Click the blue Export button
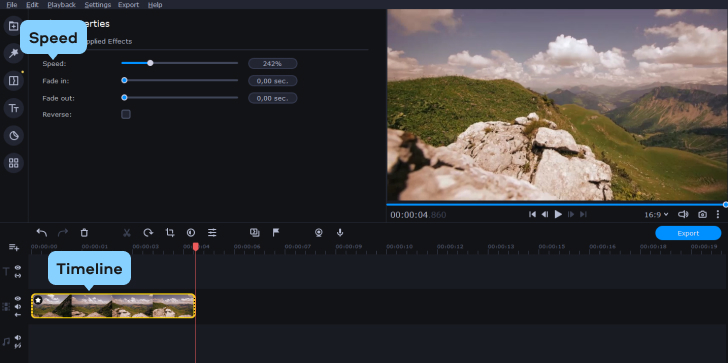Screen dimensions: 728x363 688,233
